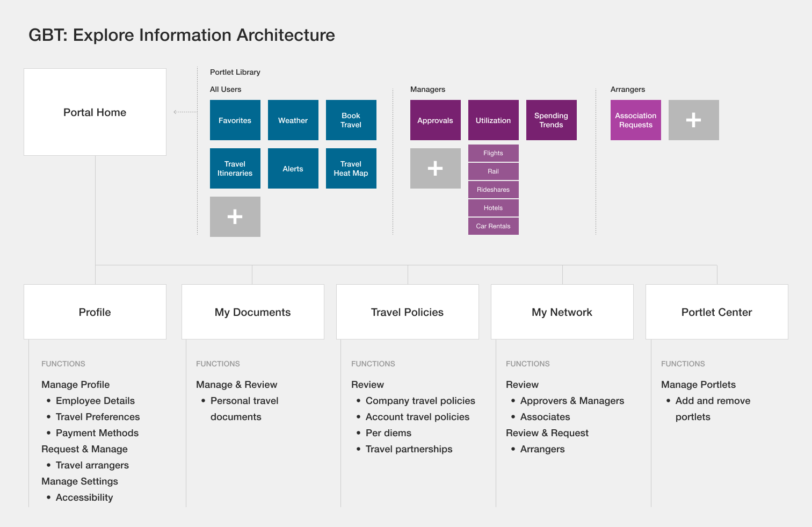Open the Approvals portlet tile

coord(436,120)
